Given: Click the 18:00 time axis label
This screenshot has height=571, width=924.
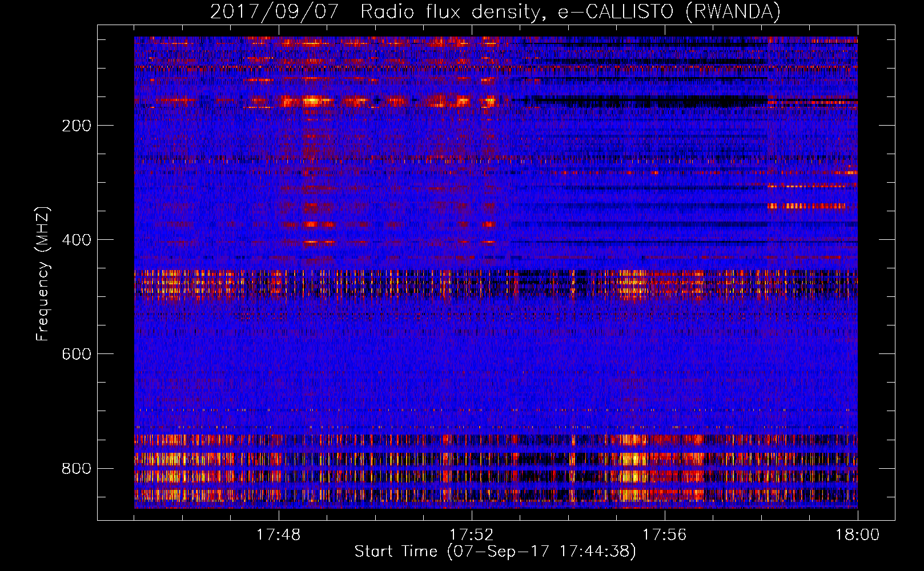Looking at the screenshot, I should tap(858, 535).
